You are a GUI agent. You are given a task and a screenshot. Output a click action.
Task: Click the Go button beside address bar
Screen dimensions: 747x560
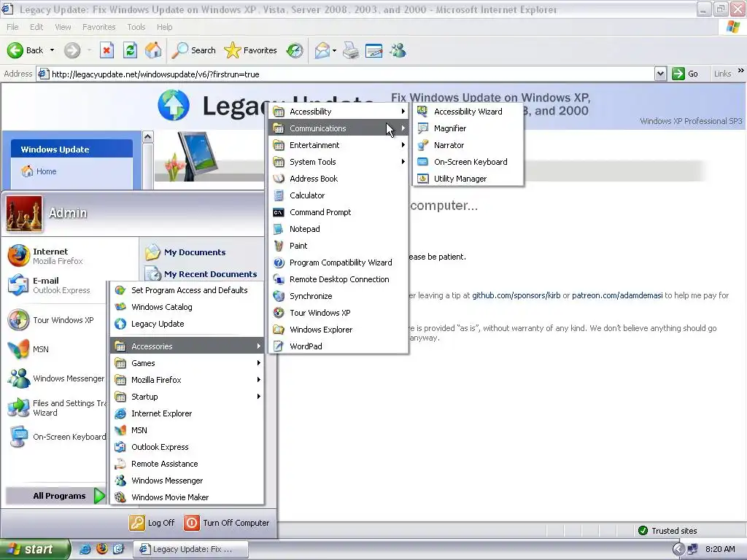click(686, 74)
